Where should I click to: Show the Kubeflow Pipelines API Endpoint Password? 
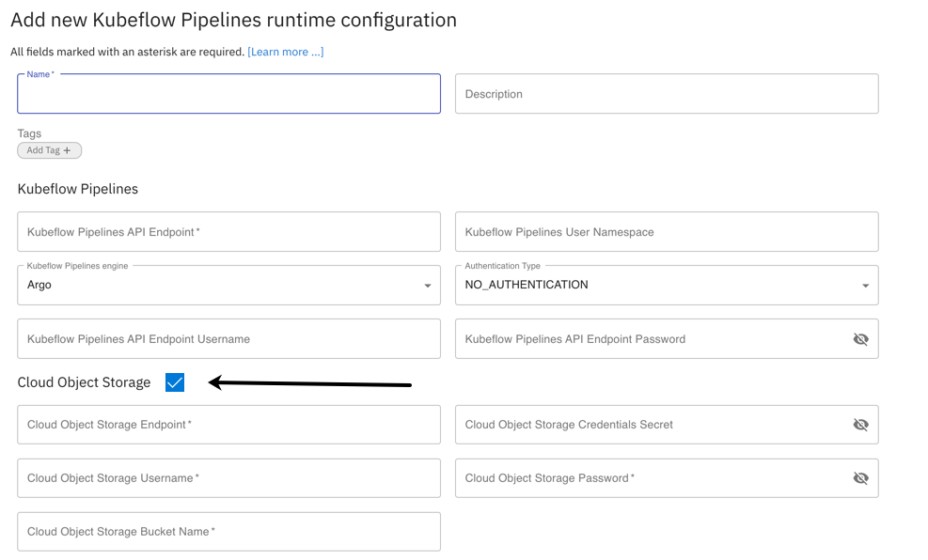pos(860,339)
